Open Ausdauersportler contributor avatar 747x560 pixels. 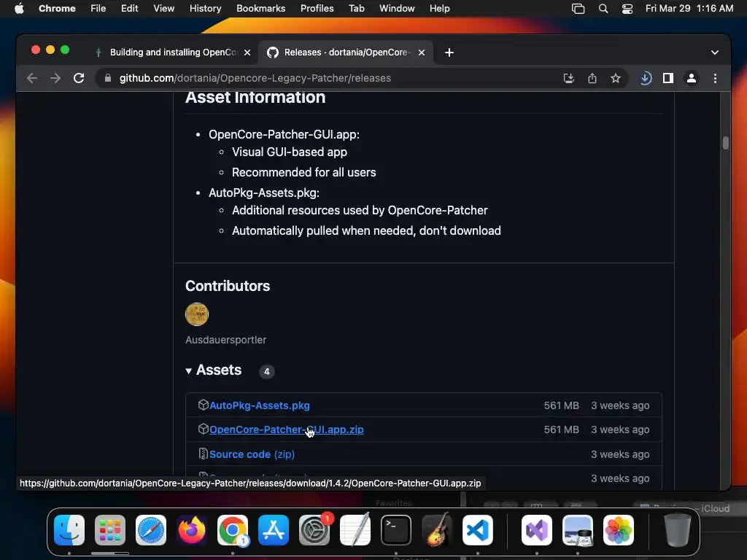(197, 314)
